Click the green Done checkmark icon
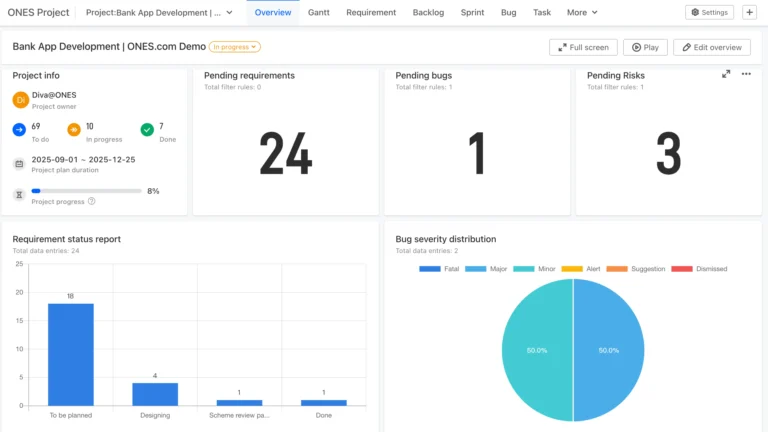 pyautogui.click(x=147, y=129)
